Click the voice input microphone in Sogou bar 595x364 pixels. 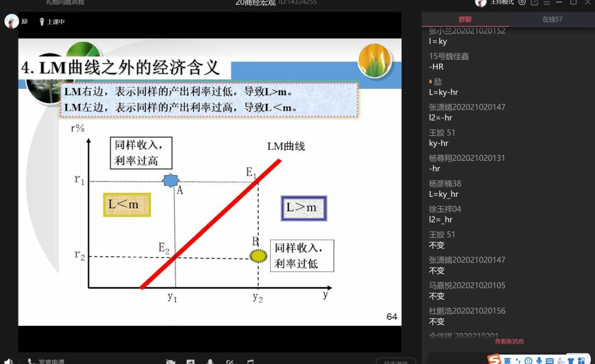[539, 360]
